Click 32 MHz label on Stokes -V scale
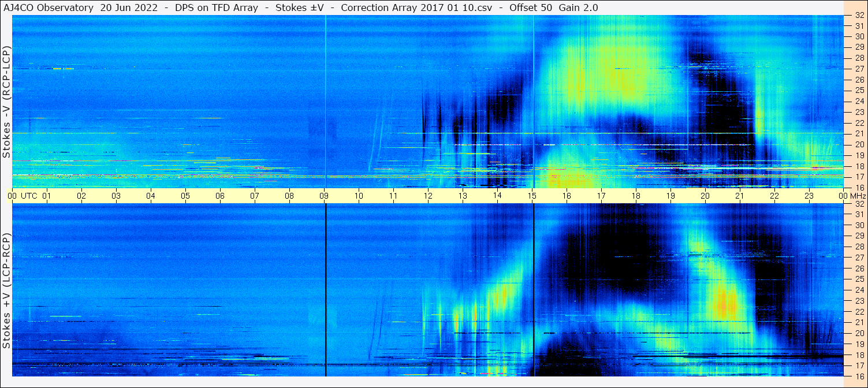Image resolution: width=868 pixels, height=388 pixels. coord(859,15)
